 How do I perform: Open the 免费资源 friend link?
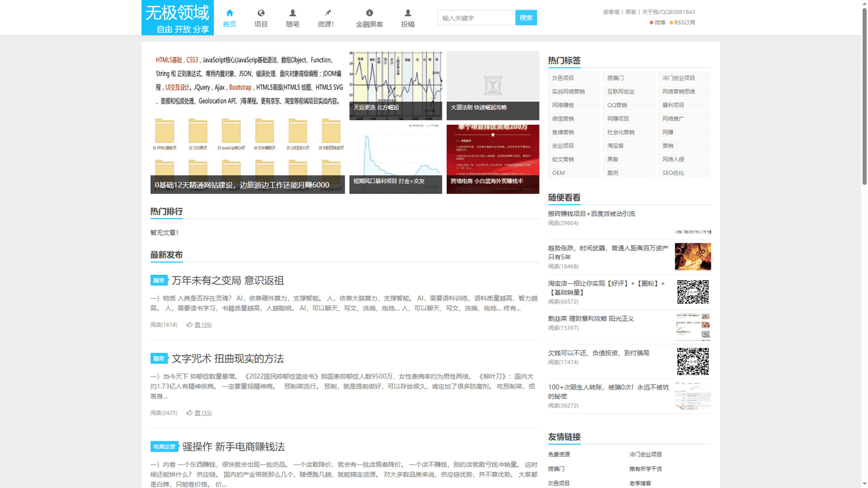[x=559, y=454]
